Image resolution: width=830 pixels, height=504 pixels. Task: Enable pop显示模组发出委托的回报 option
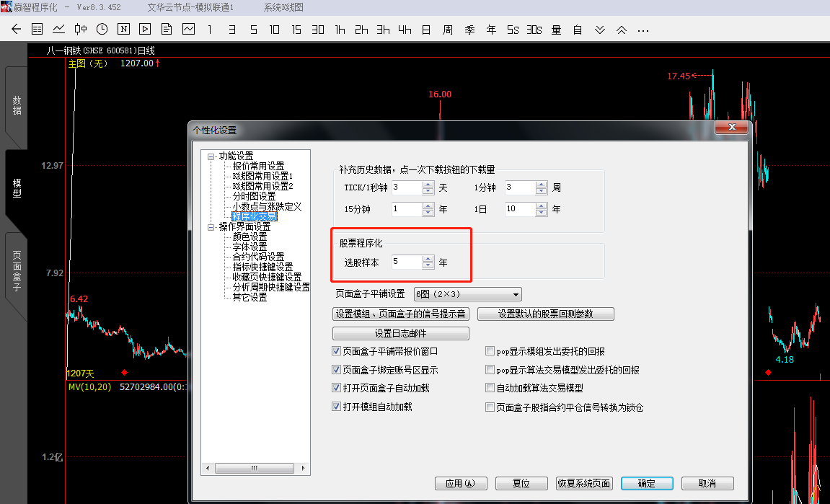(490, 351)
